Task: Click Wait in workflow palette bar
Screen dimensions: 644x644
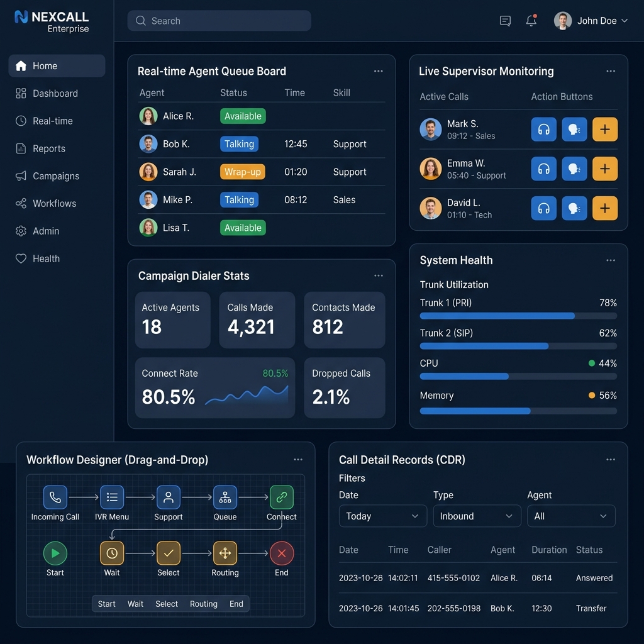Action: coord(135,604)
